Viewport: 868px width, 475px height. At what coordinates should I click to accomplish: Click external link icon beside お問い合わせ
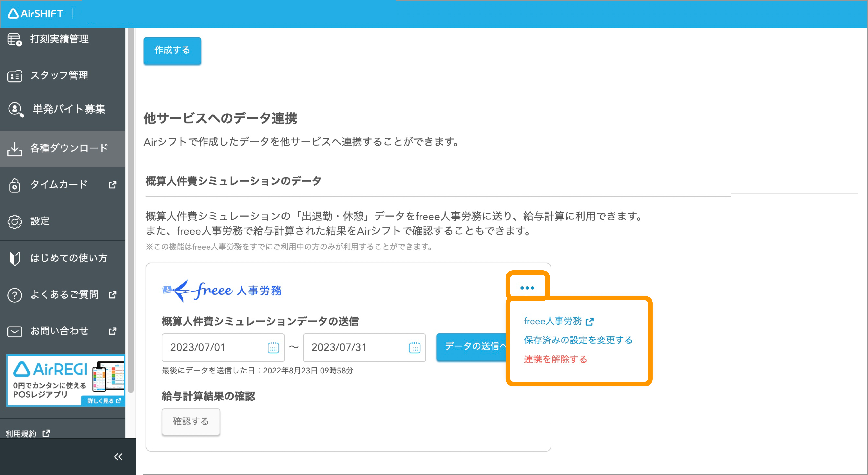point(113,331)
